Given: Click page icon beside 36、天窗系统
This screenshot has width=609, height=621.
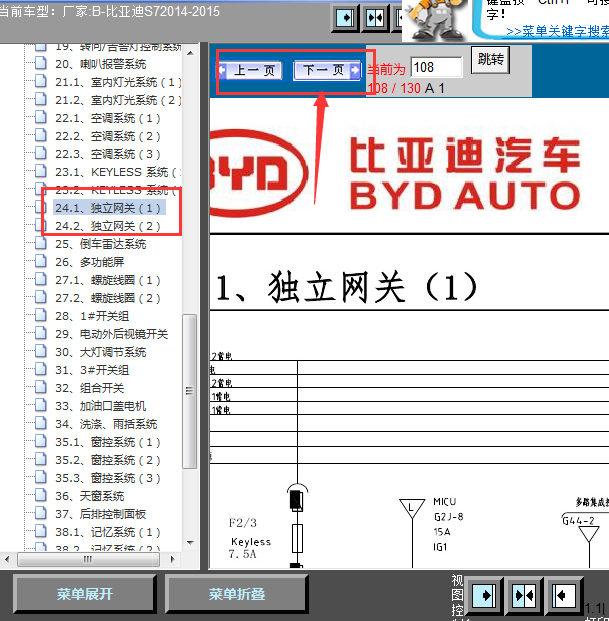Looking at the screenshot, I should coord(40,495).
